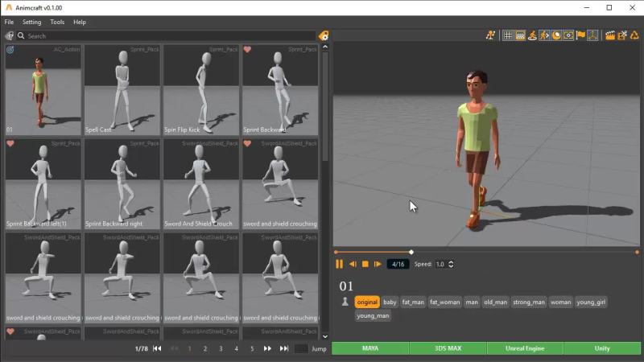Viewport: 644px width, 362px height.
Task: Open the Setting menu
Action: 31,23
